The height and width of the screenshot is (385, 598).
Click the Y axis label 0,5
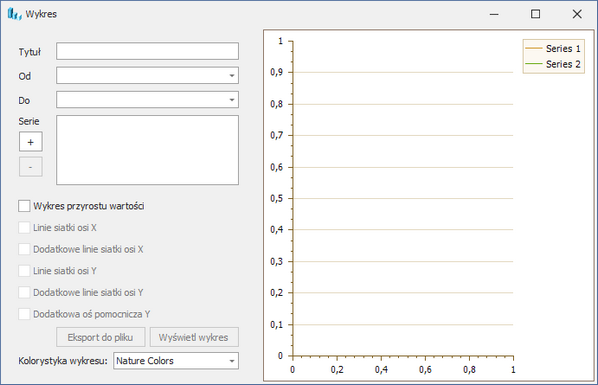[276, 198]
